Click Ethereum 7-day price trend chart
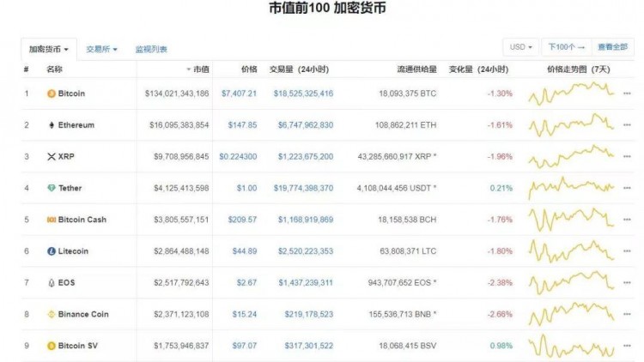The width and height of the screenshot is (644, 362). point(571,125)
